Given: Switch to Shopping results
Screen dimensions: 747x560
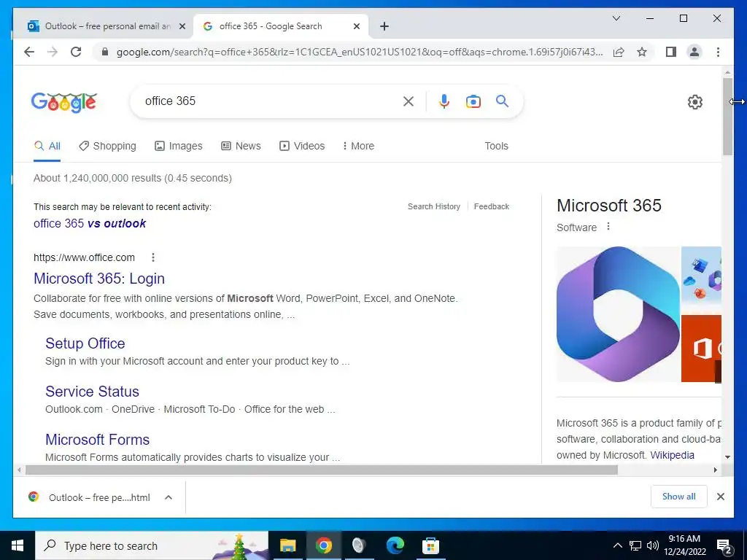Looking at the screenshot, I should (x=107, y=146).
